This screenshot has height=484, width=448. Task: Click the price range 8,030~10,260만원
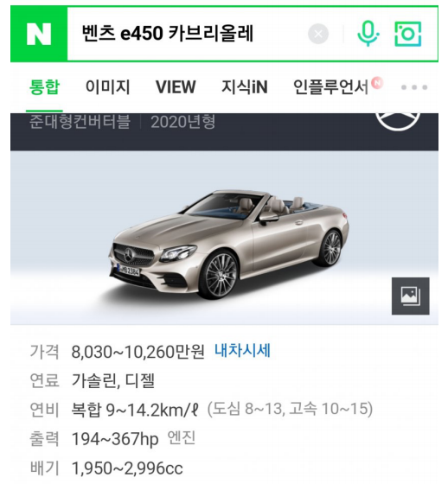click(138, 352)
